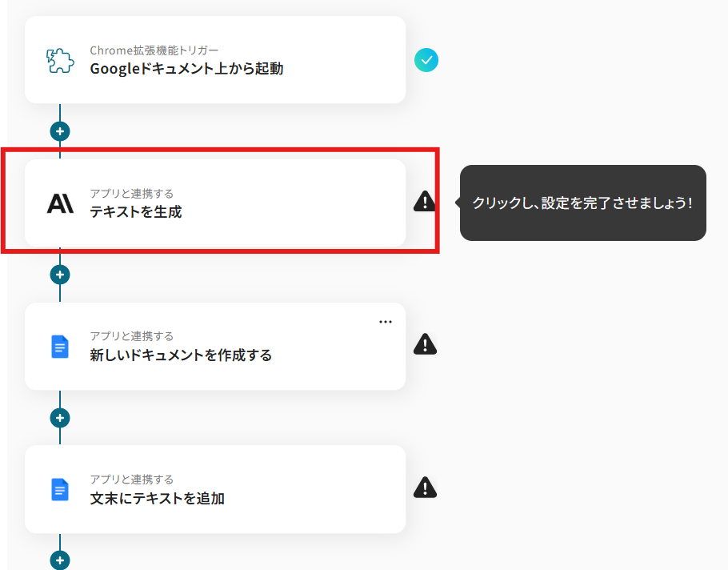This screenshot has width=728, height=570.
Task: Click the Google Docs icon on new document step
Action: [60, 347]
